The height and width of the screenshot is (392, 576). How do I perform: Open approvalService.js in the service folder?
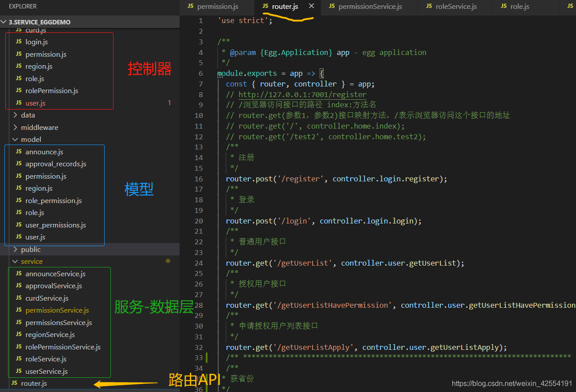pos(53,286)
